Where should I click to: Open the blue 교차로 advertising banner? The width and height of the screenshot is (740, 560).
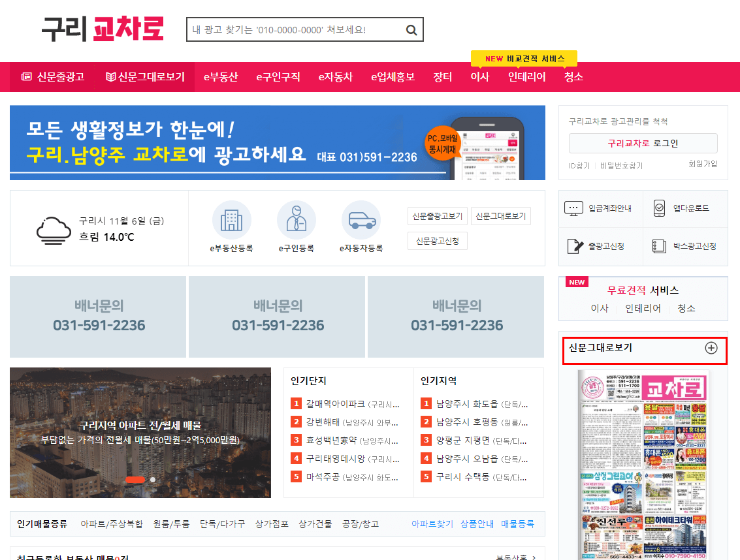coord(278,142)
